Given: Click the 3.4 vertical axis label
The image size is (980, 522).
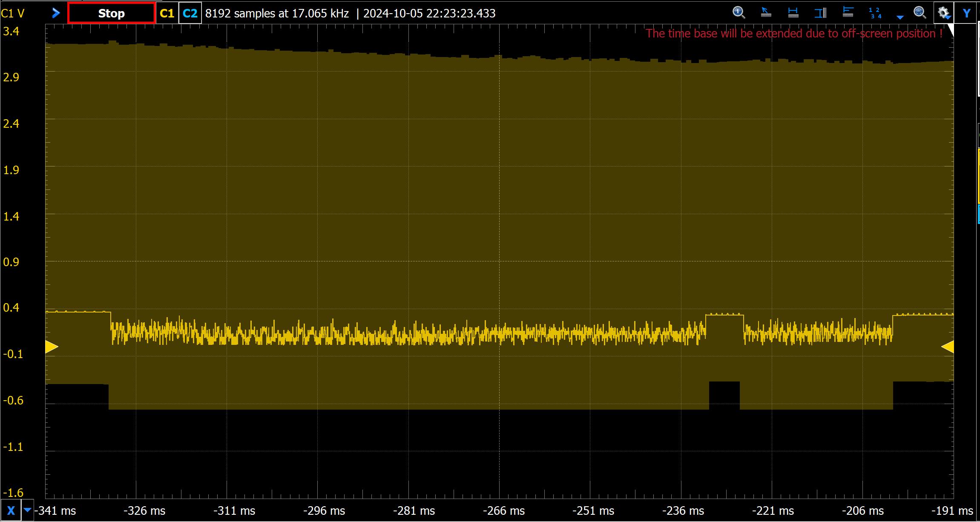Looking at the screenshot, I should [x=11, y=31].
